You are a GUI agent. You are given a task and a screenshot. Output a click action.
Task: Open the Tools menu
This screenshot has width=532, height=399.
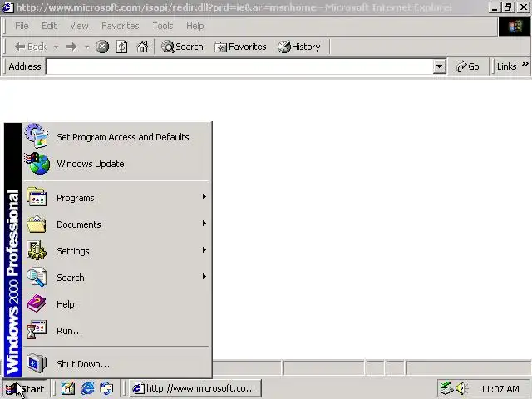click(163, 26)
